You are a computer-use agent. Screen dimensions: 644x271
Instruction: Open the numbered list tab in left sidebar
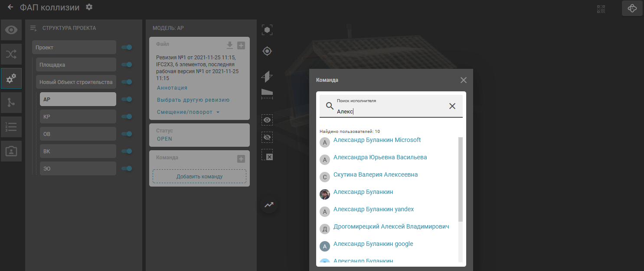point(11,127)
